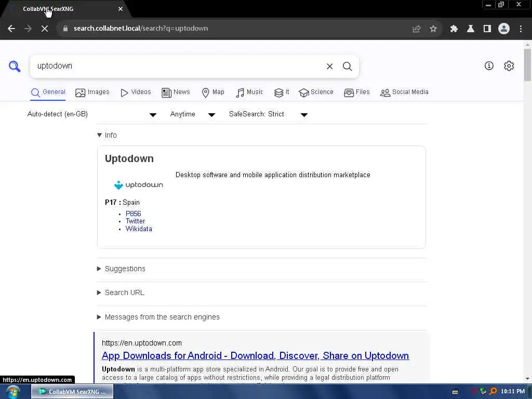Switch to the Videos category
The width and height of the screenshot is (532, 399).
[x=136, y=92]
